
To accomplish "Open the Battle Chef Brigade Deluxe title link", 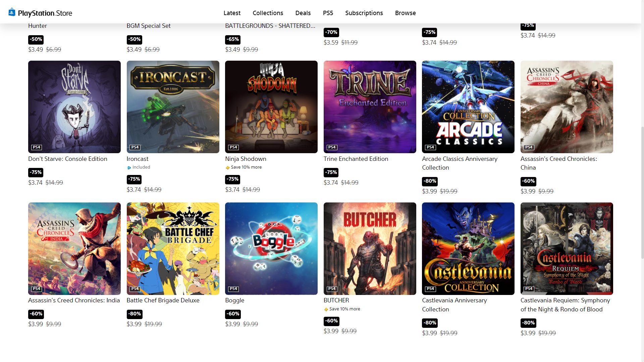I will point(163,301).
